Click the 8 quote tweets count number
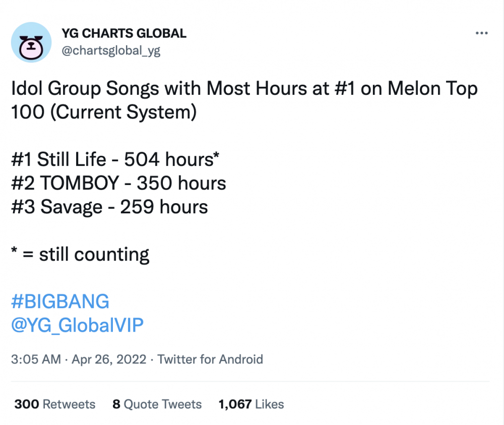The image size is (504, 425). point(116,404)
